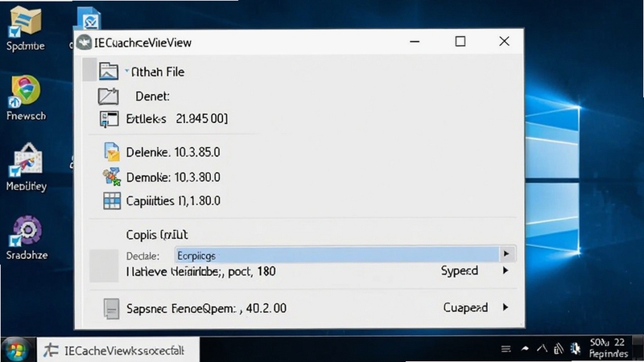Viewport: 644px width, 362px height.
Task: Expand the small arrow before Athah File
Action: tap(127, 71)
